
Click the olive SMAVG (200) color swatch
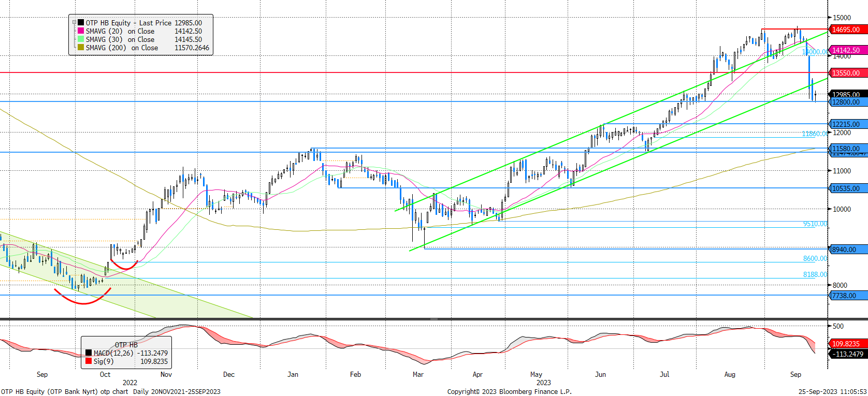coord(81,48)
